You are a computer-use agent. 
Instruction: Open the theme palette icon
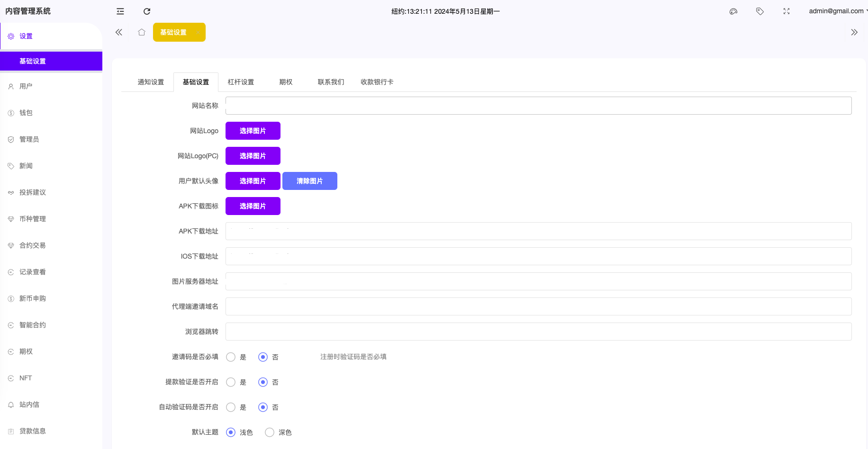pyautogui.click(x=733, y=11)
